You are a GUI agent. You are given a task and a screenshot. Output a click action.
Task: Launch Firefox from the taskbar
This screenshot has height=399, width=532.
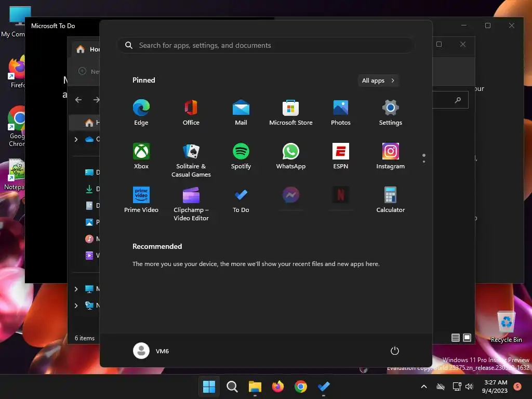coord(278,387)
